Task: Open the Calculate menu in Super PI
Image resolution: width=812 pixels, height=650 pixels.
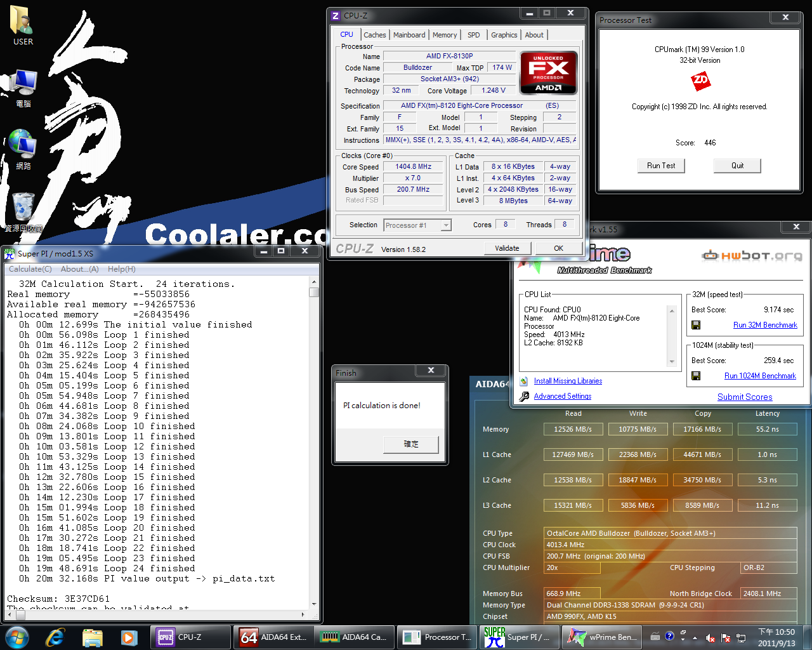Action: [x=30, y=269]
